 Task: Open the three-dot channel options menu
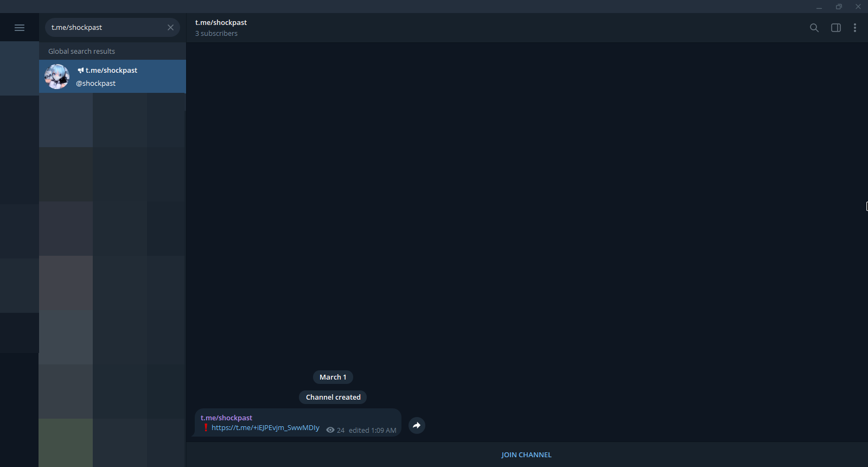tap(855, 28)
